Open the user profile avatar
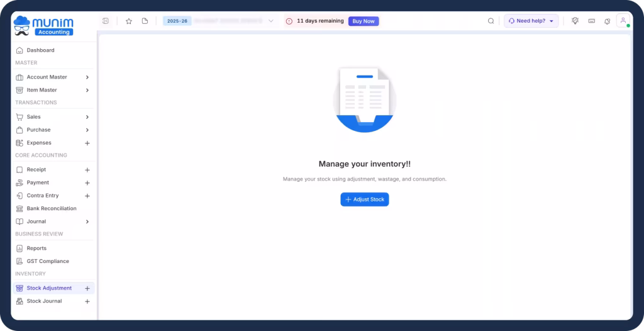 [623, 21]
